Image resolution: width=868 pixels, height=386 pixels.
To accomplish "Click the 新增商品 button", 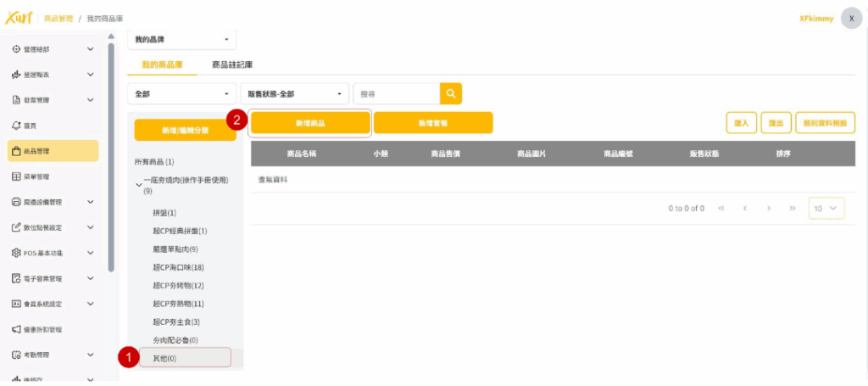I will (310, 124).
